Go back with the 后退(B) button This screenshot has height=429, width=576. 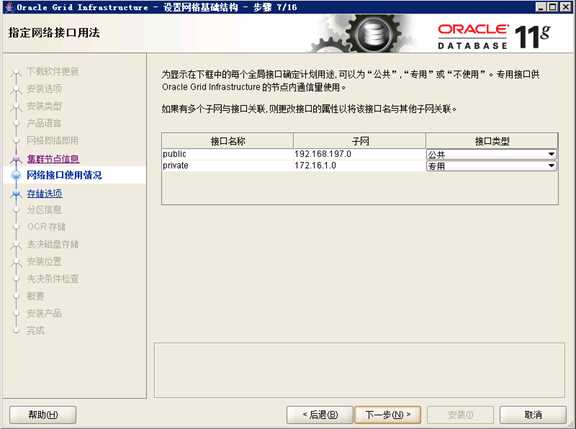tap(320, 415)
